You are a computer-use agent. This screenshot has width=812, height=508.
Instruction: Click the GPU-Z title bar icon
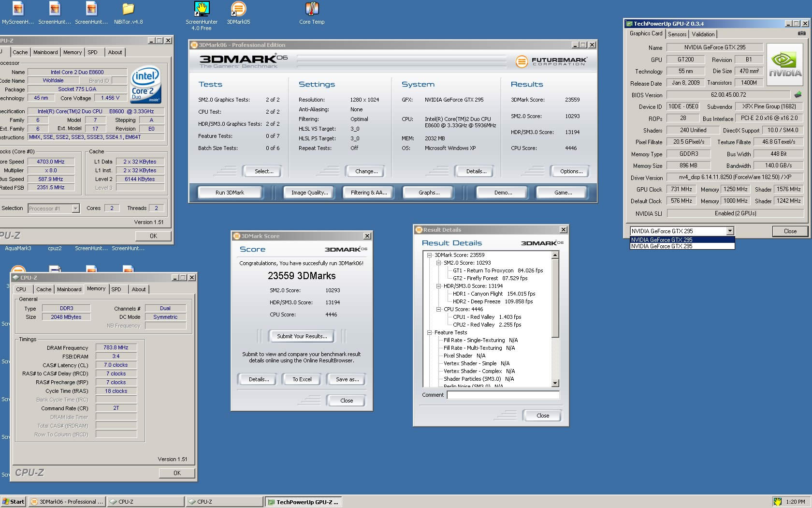629,23
